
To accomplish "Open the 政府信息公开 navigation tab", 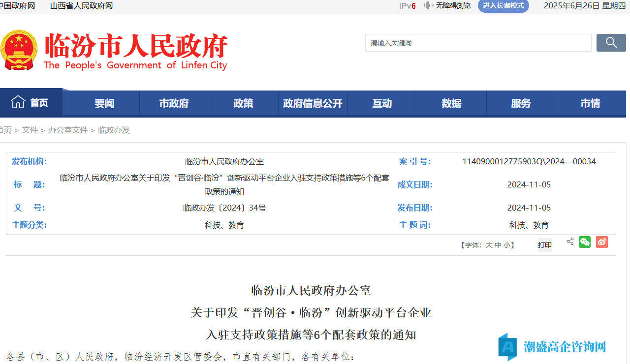I will click(x=313, y=103).
